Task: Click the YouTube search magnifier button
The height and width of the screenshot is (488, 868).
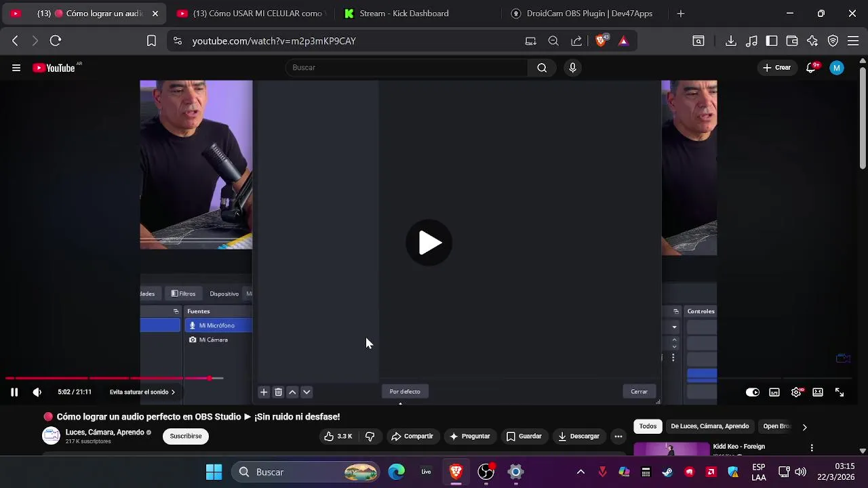Action: coord(542,68)
